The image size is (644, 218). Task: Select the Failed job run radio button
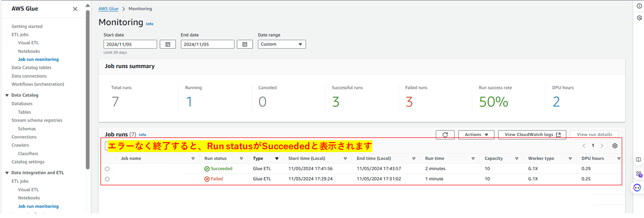click(x=107, y=179)
